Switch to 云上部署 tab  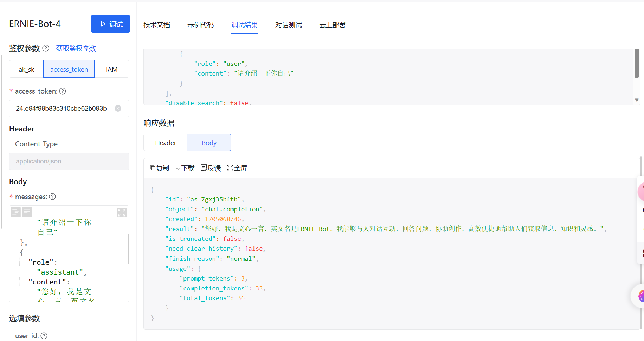click(332, 25)
